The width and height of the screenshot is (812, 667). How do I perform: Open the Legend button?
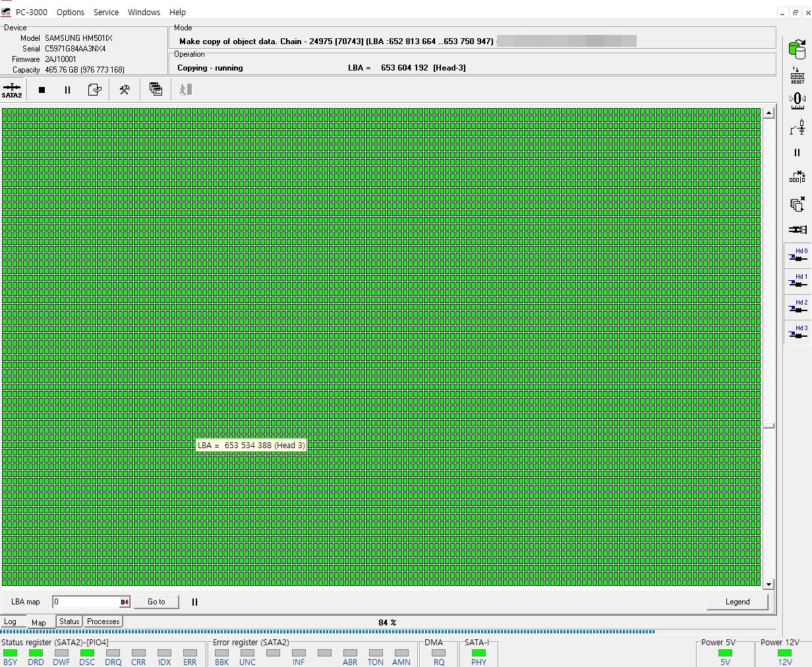738,602
